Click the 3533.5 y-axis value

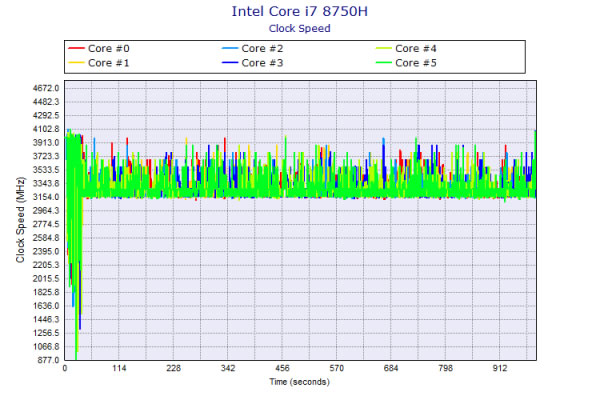coord(46,170)
